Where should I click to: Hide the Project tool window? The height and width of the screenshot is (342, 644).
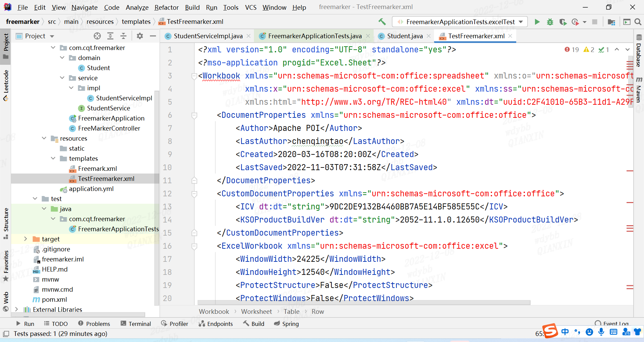tap(153, 36)
